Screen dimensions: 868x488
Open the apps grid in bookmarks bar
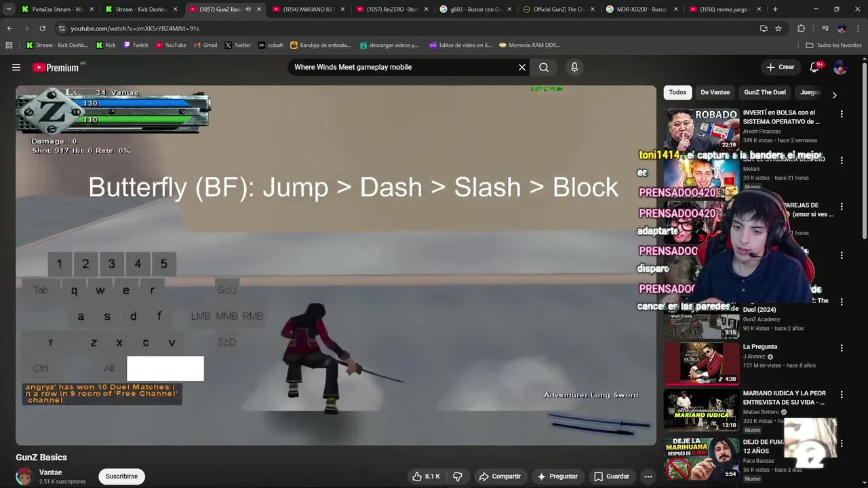point(9,45)
